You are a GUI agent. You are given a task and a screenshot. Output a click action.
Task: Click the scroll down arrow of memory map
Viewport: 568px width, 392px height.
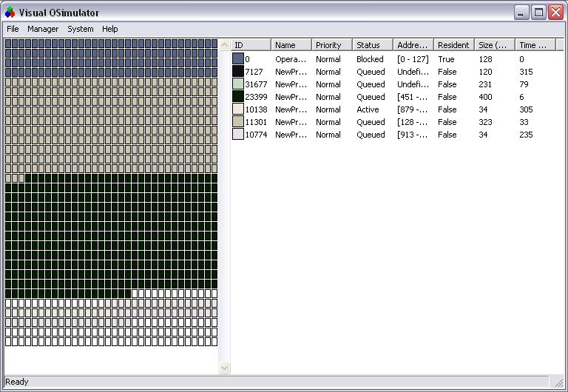pos(225,368)
